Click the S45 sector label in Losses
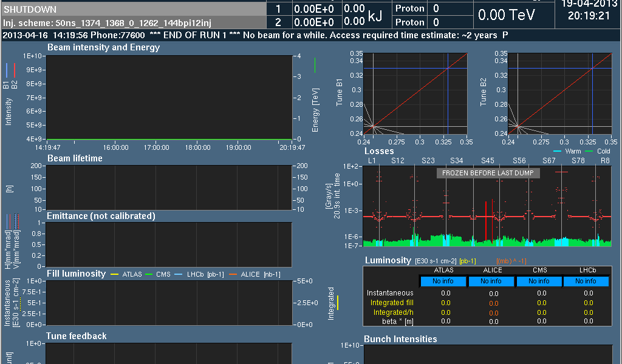This screenshot has width=622, height=364. [x=488, y=160]
